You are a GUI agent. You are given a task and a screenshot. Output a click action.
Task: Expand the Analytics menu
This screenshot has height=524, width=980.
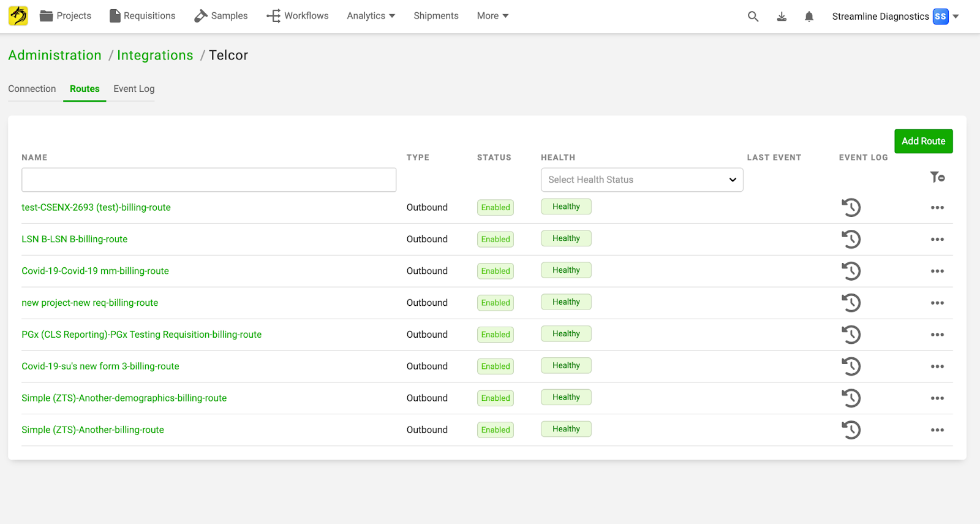pos(371,16)
